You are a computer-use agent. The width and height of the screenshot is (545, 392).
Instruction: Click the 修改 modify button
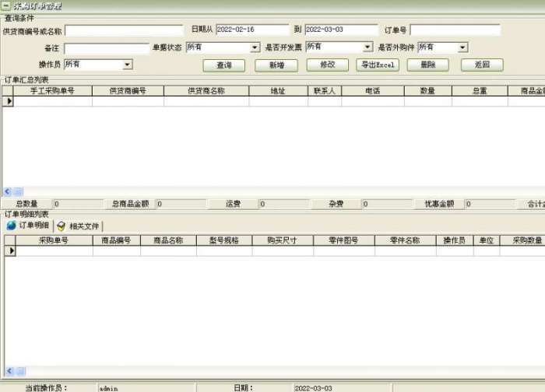pyautogui.click(x=328, y=65)
